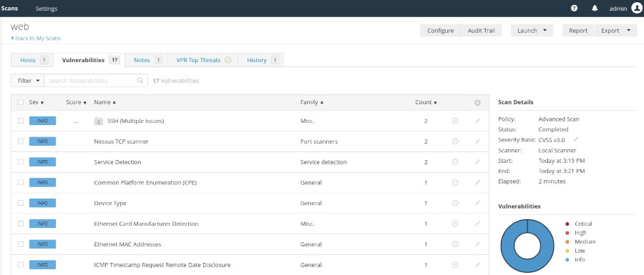
Task: Click the Info legend color dot
Action: coord(567,259)
